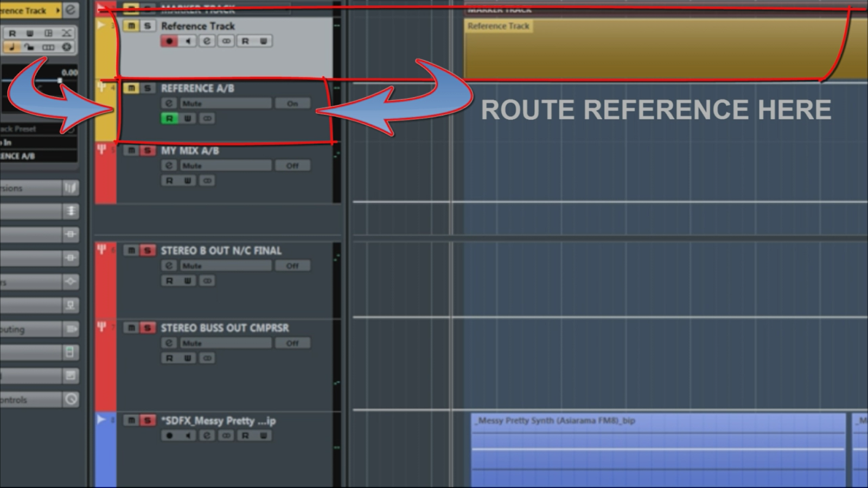
Task: Open the Mute parameter dropdown on REFERENCE A/B
Action: coord(225,103)
